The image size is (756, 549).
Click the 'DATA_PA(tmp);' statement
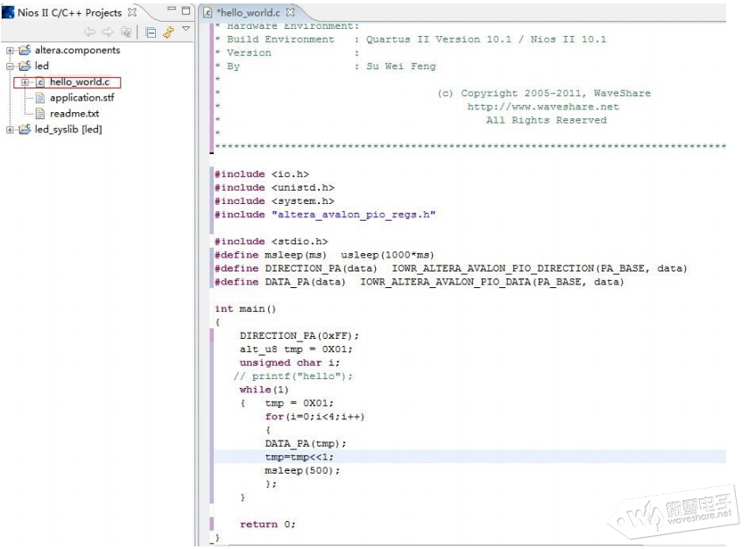point(306,445)
